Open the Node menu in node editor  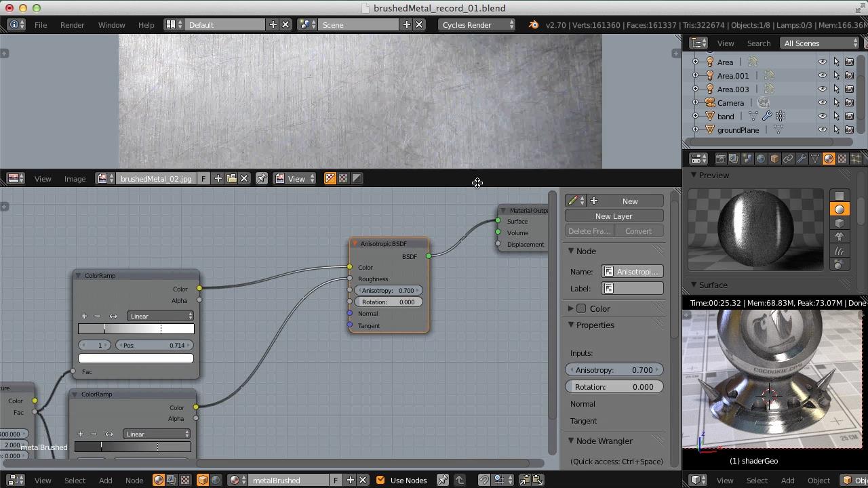pos(134,480)
